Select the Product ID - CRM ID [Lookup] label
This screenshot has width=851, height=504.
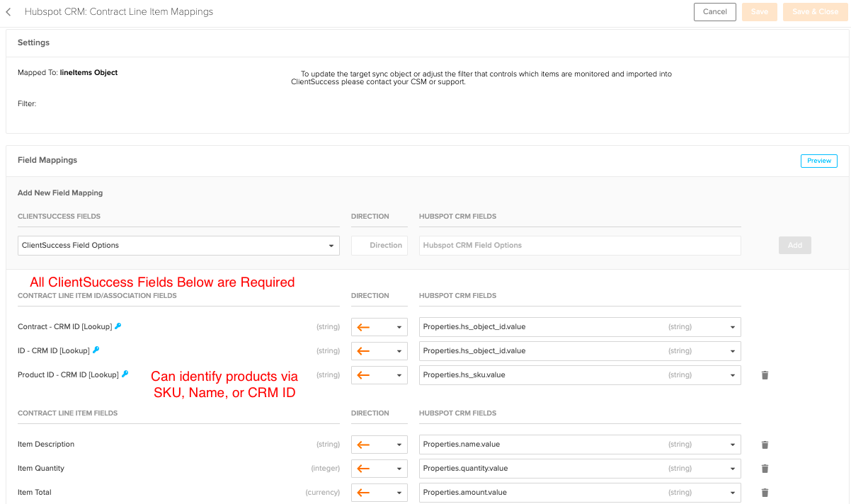click(68, 375)
